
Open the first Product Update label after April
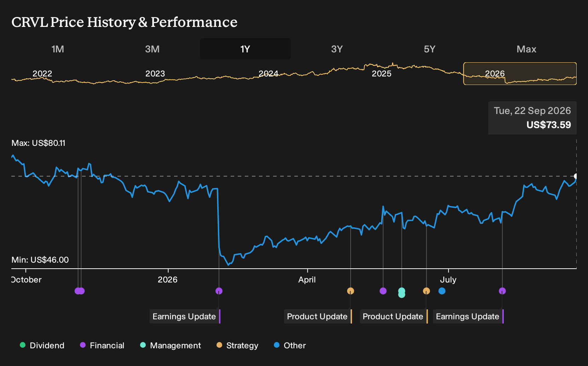[x=318, y=316]
